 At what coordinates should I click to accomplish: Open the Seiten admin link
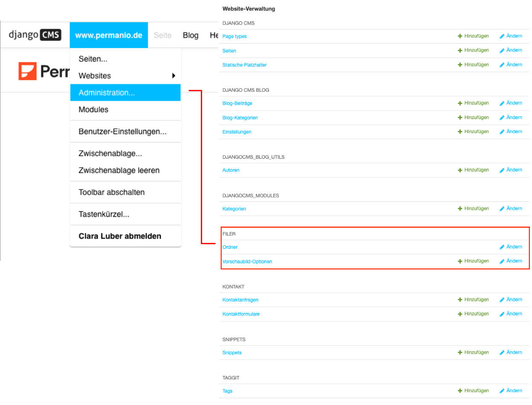229,51
